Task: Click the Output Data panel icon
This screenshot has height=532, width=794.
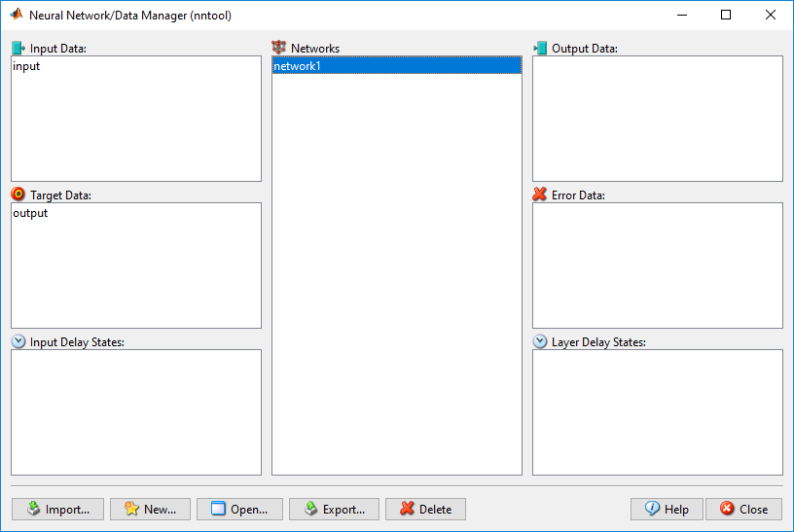Action: (540, 48)
